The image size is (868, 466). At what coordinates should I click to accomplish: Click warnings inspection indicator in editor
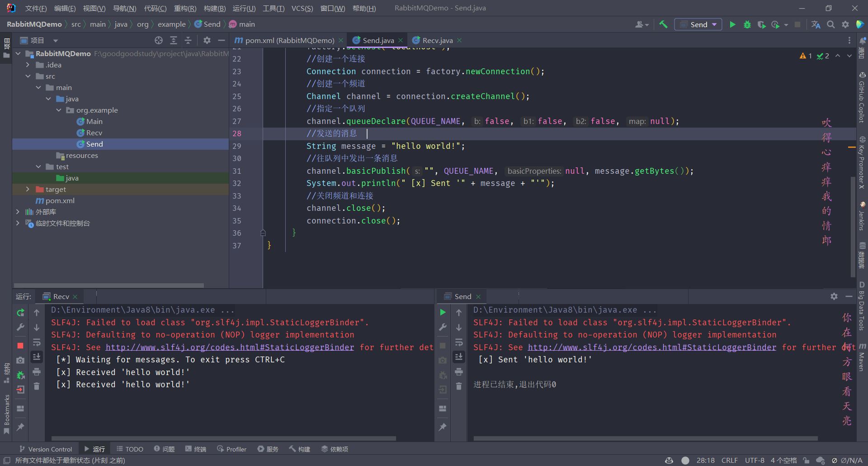pos(806,56)
